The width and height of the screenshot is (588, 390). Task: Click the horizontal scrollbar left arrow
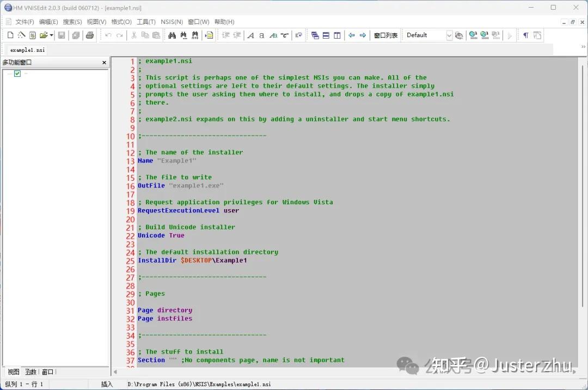(115, 371)
